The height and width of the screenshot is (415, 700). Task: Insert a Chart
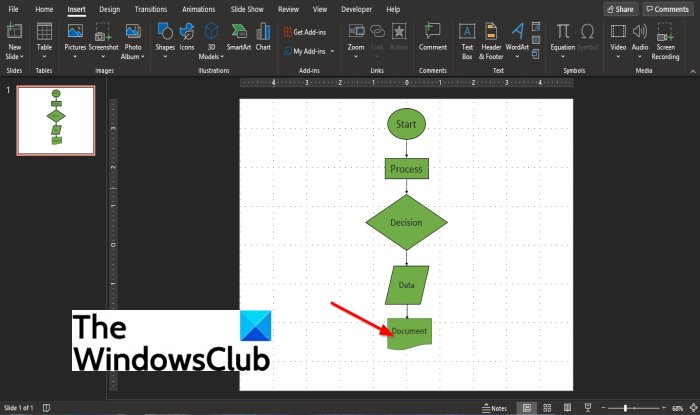click(263, 37)
